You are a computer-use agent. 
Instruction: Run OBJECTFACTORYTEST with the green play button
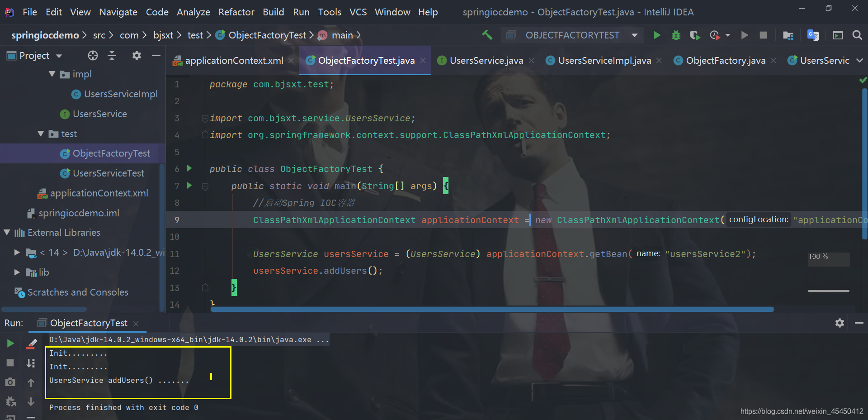tap(657, 35)
